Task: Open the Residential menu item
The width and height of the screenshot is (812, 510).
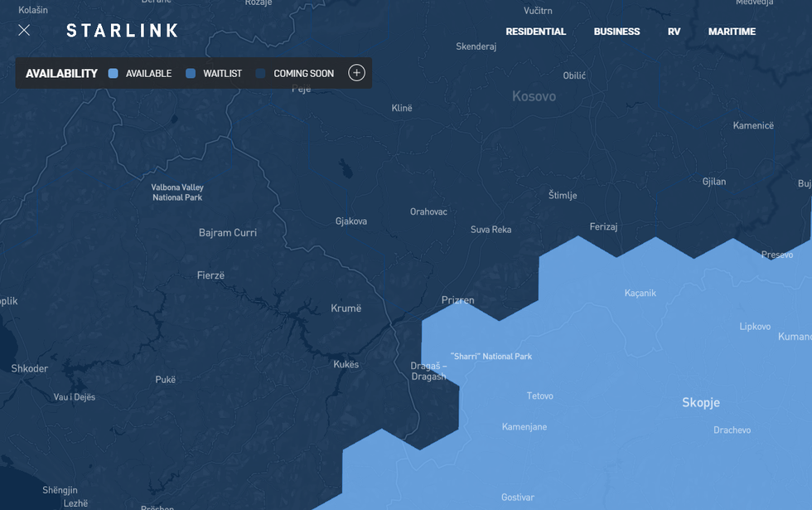Action: [535, 32]
